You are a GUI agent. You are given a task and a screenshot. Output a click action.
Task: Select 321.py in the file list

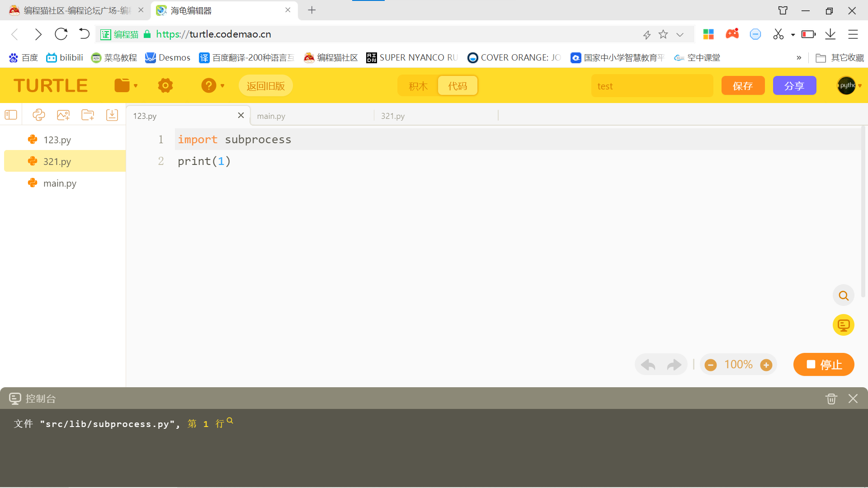click(x=65, y=161)
